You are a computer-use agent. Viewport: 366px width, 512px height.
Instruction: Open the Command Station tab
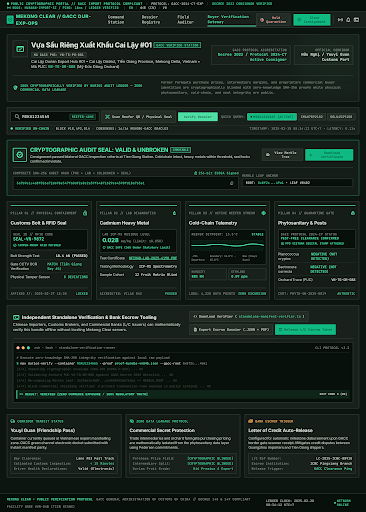[x=116, y=20]
